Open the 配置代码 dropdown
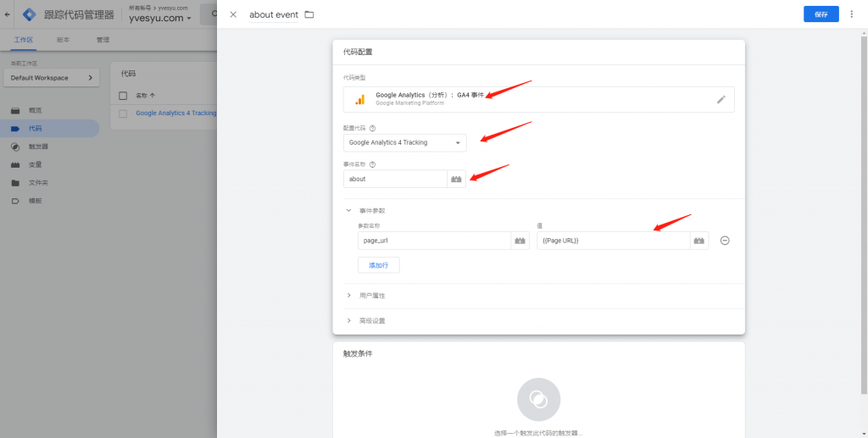 pos(404,142)
